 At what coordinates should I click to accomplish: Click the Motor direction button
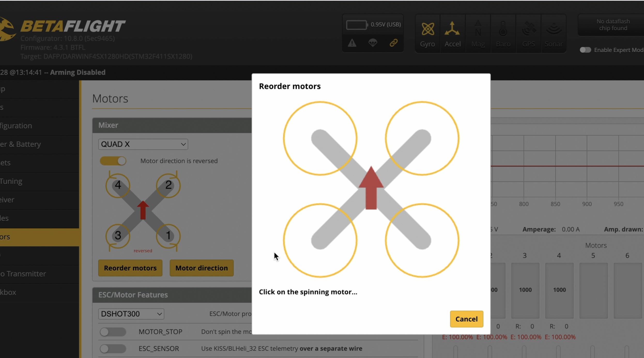tap(202, 268)
